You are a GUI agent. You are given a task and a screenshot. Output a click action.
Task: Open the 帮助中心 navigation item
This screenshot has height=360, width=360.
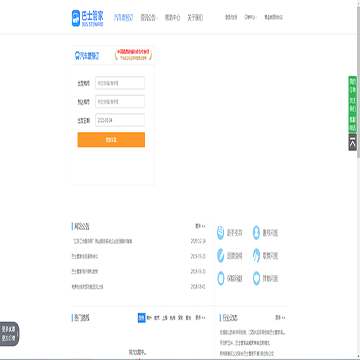[x=172, y=18]
